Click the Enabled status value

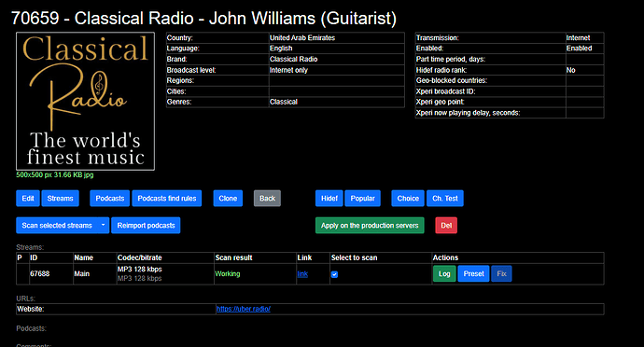[x=579, y=49]
